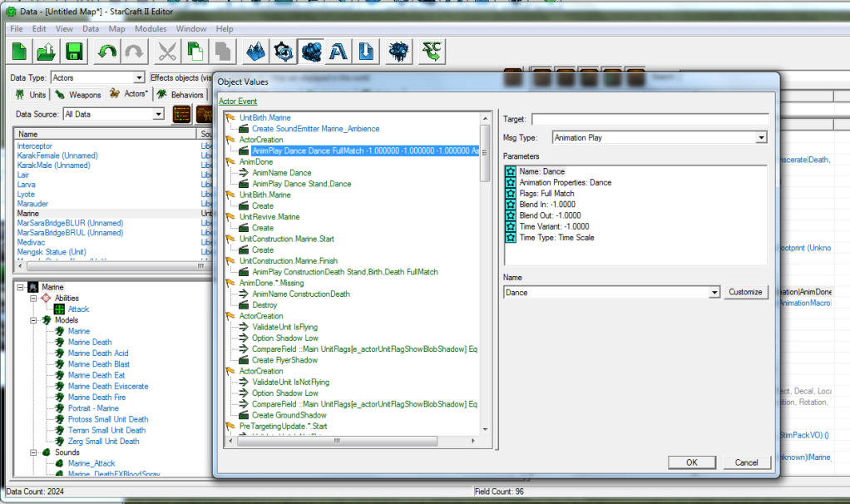Open the Text module letter A icon
850x504 pixels.
[339, 52]
